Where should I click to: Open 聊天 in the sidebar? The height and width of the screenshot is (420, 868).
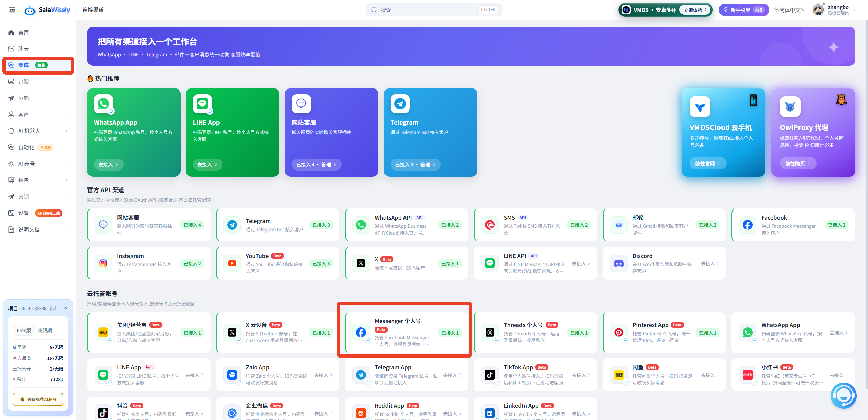click(38, 49)
